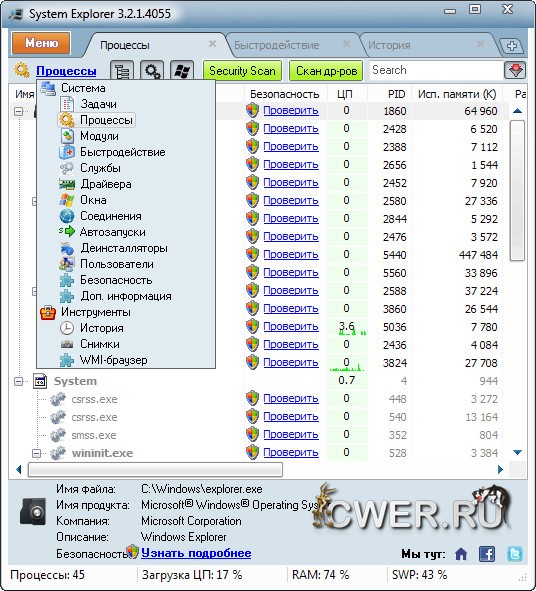This screenshot has width=536, height=591.
Task: Click the horizontal scrollbar thumb
Action: coord(155,470)
